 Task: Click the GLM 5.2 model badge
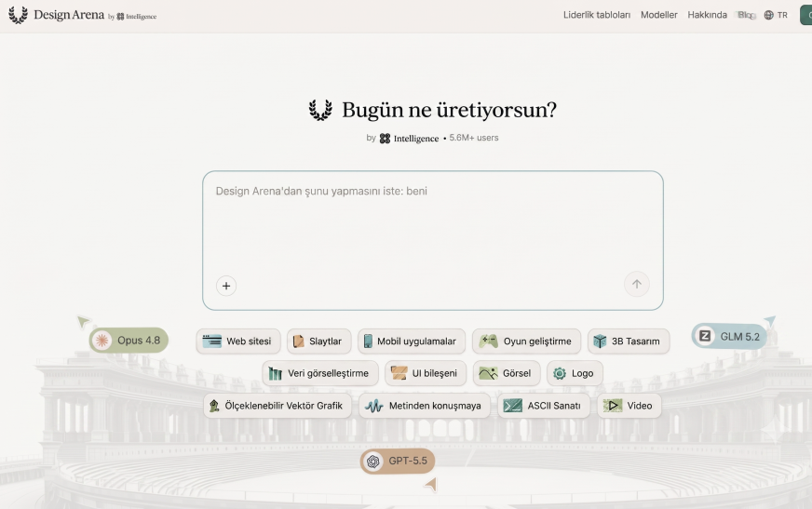[x=729, y=336]
